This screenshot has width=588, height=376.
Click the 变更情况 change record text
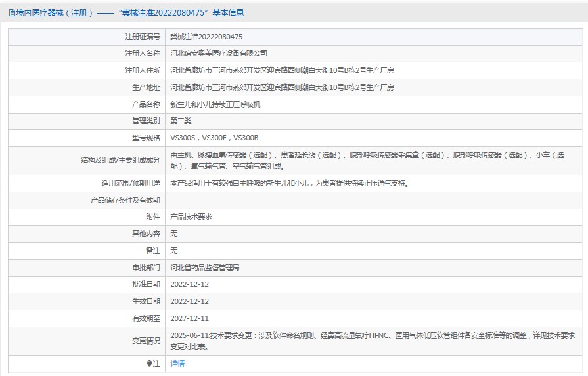(x=372, y=341)
